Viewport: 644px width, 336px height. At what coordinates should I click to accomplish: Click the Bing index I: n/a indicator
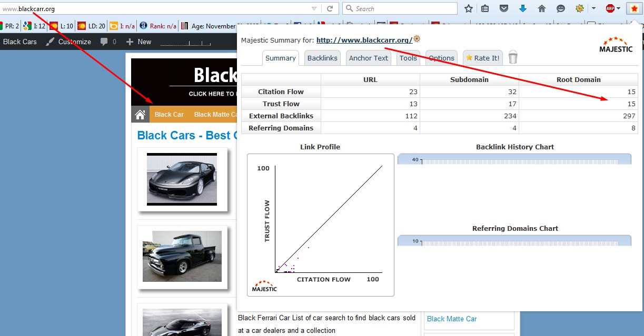[x=122, y=26]
